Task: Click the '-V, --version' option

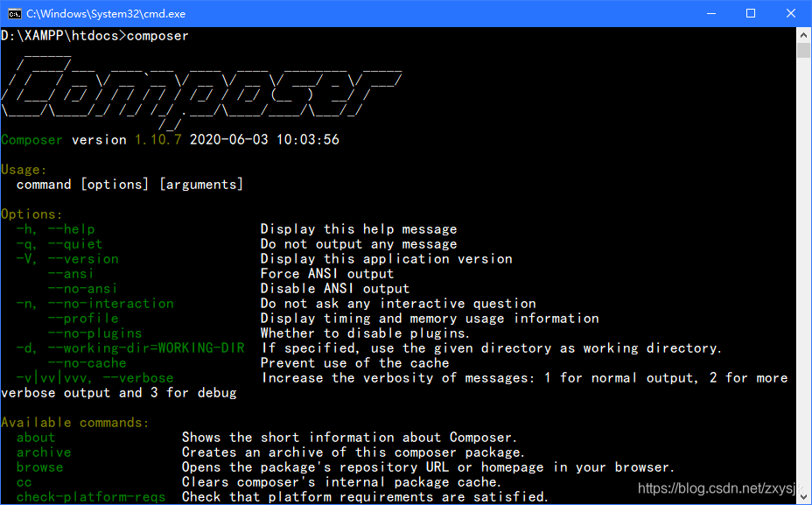Action: coord(67,259)
